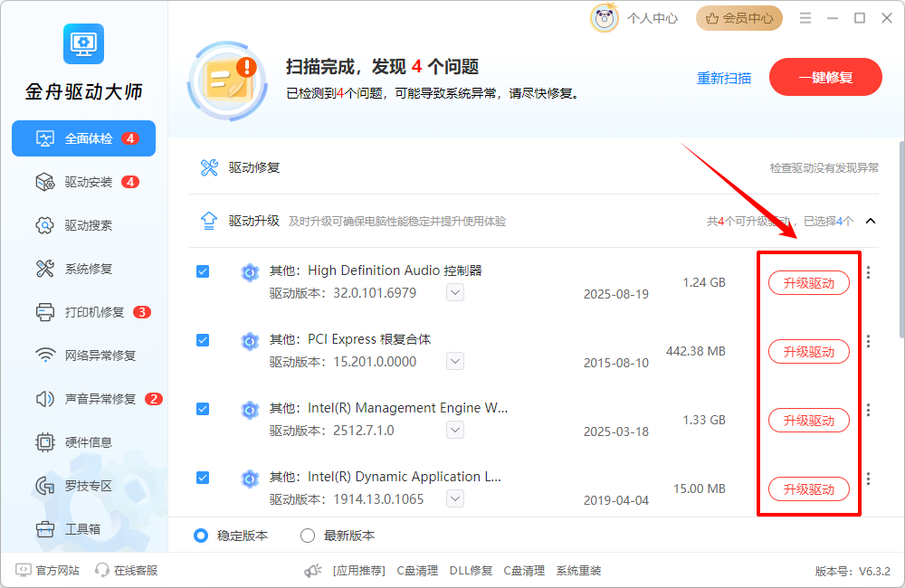Click the 驱动修复 wrench icon
The height and width of the screenshot is (588, 905).
point(209,167)
